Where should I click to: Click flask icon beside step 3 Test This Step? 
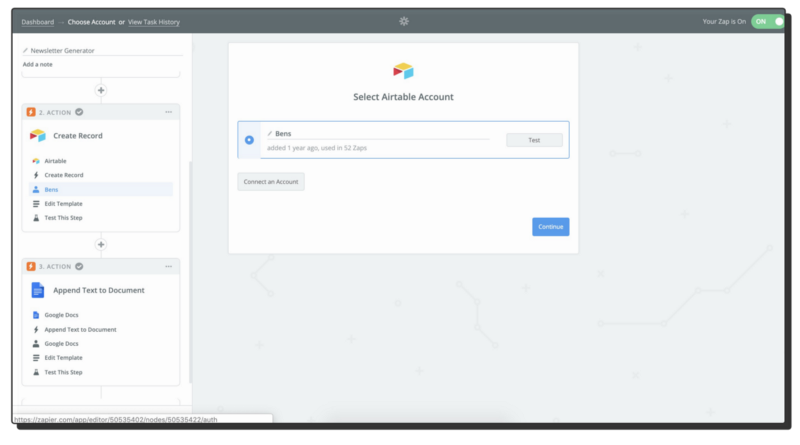point(36,372)
